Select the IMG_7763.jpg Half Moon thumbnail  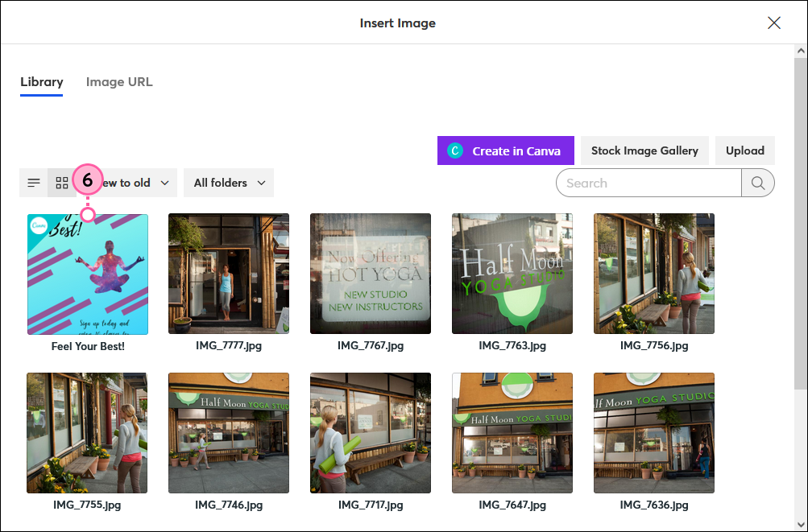512,274
